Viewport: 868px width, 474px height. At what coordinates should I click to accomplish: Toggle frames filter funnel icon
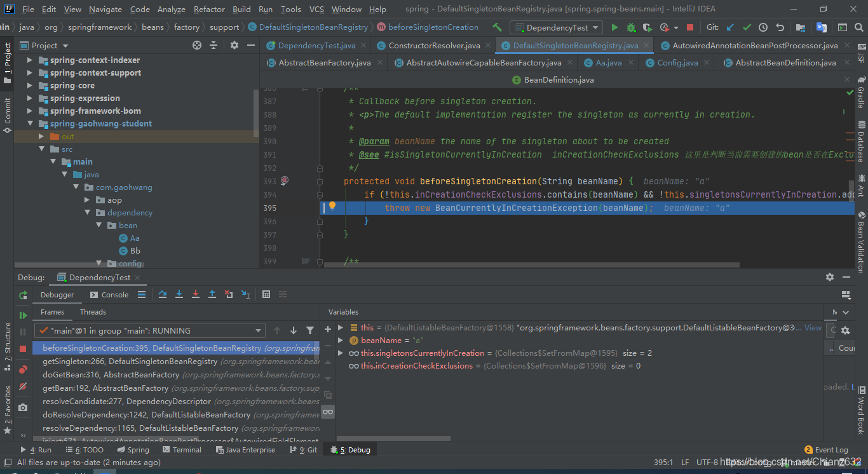(x=310, y=330)
